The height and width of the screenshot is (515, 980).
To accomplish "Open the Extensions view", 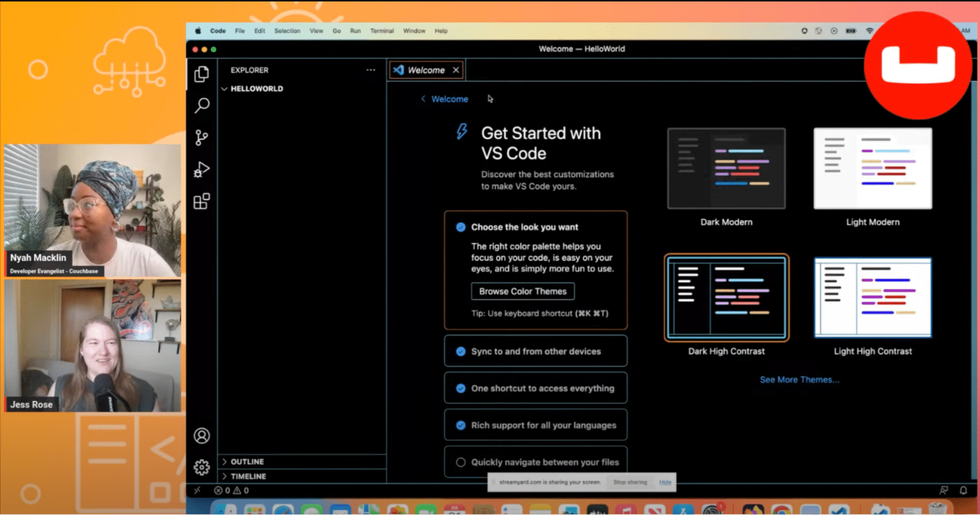I will point(201,201).
